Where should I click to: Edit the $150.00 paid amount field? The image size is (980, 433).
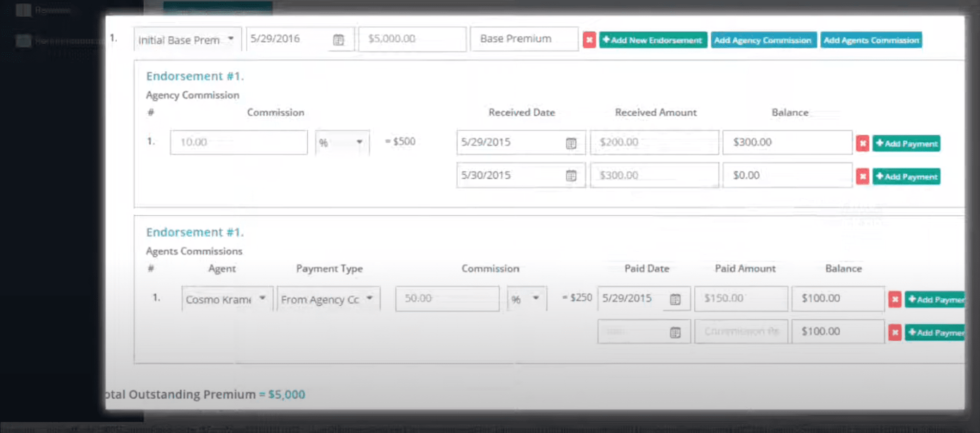click(x=741, y=299)
